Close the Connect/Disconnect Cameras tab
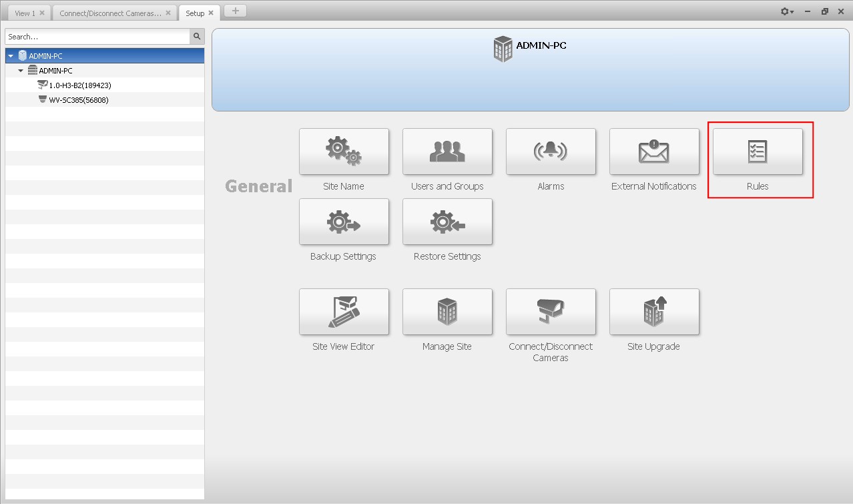This screenshot has width=853, height=504. pos(168,13)
